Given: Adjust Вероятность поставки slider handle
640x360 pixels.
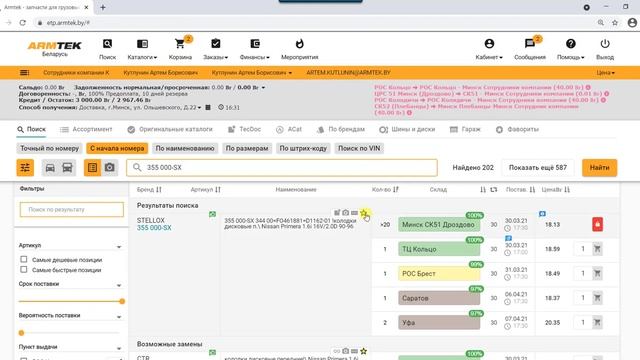Looking at the screenshot, I should [22, 333].
